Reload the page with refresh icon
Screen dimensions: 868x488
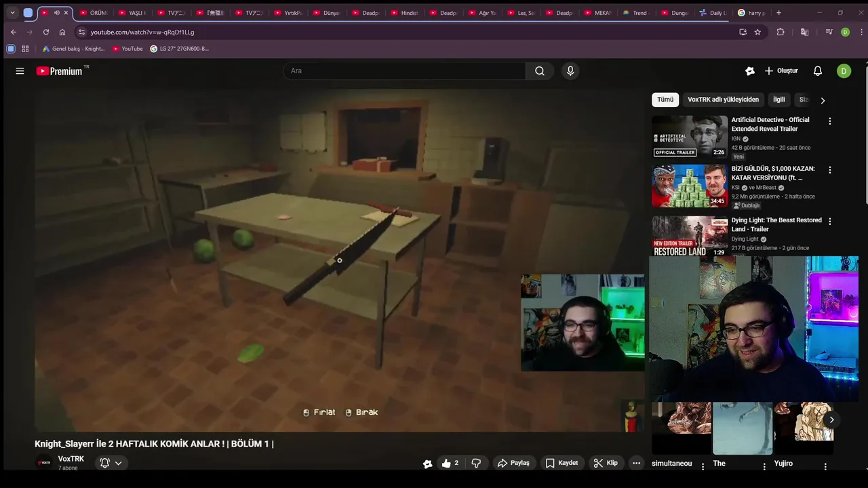click(x=46, y=32)
